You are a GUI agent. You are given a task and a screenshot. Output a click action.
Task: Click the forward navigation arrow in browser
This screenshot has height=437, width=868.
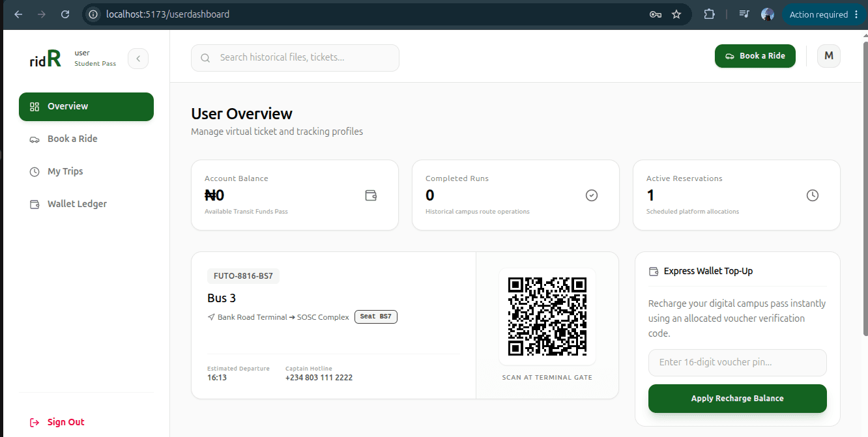coord(42,14)
